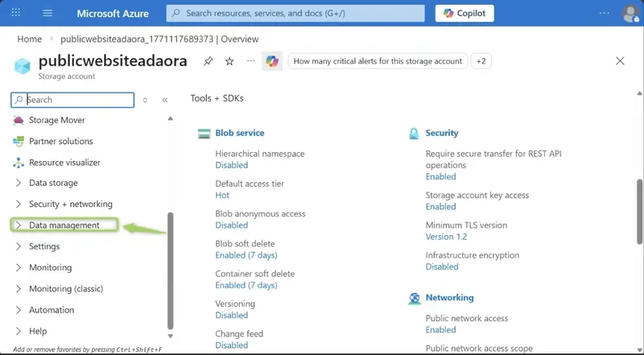
Task: Click Container soft delete Enabled (7 days)
Action: 246,285
